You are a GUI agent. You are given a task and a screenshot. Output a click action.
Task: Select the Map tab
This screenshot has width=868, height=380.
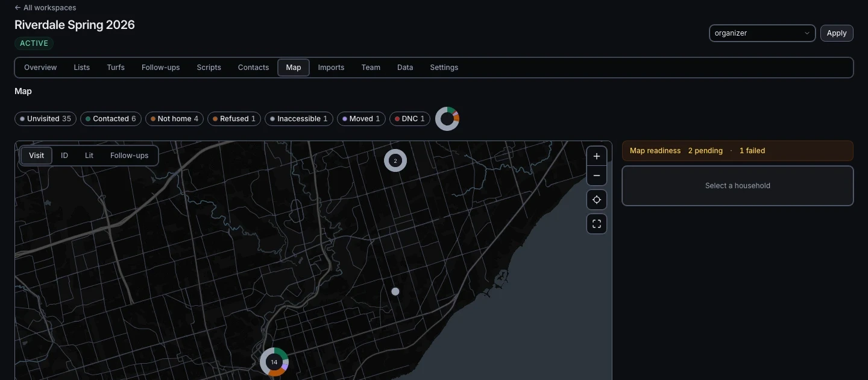(x=294, y=68)
